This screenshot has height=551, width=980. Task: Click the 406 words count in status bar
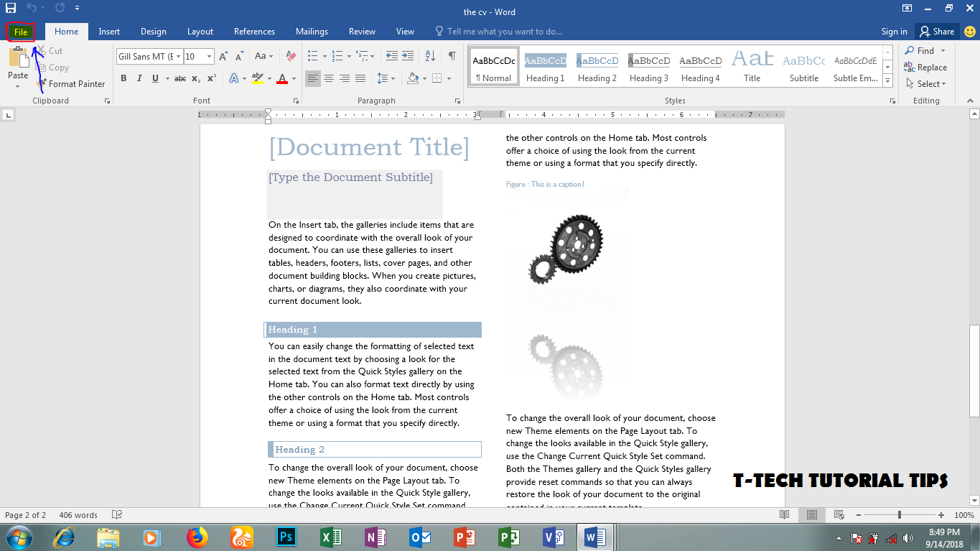tap(78, 515)
